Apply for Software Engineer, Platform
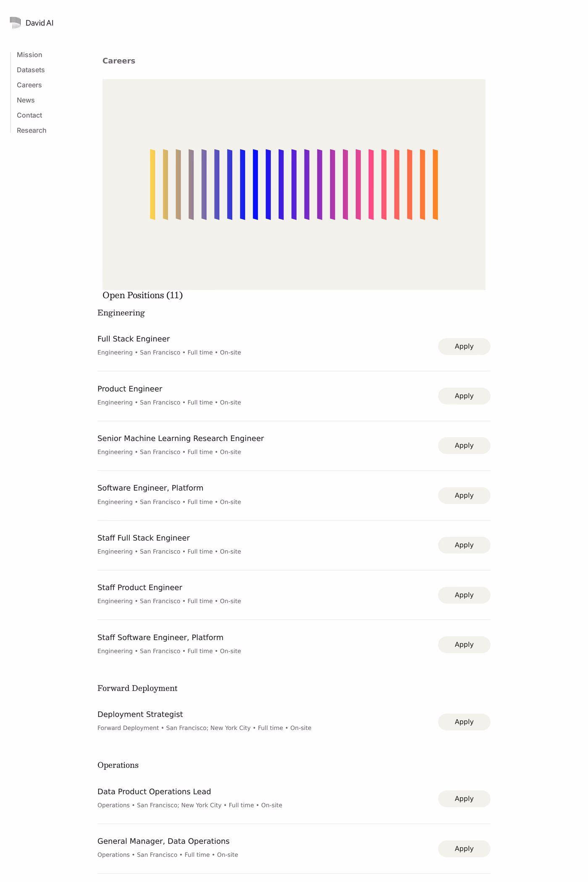Image resolution: width=588 pixels, height=882 pixels. pyautogui.click(x=464, y=496)
